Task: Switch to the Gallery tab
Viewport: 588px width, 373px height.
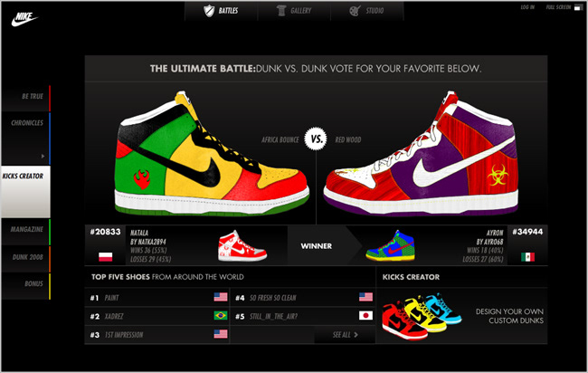Action: pyautogui.click(x=294, y=11)
